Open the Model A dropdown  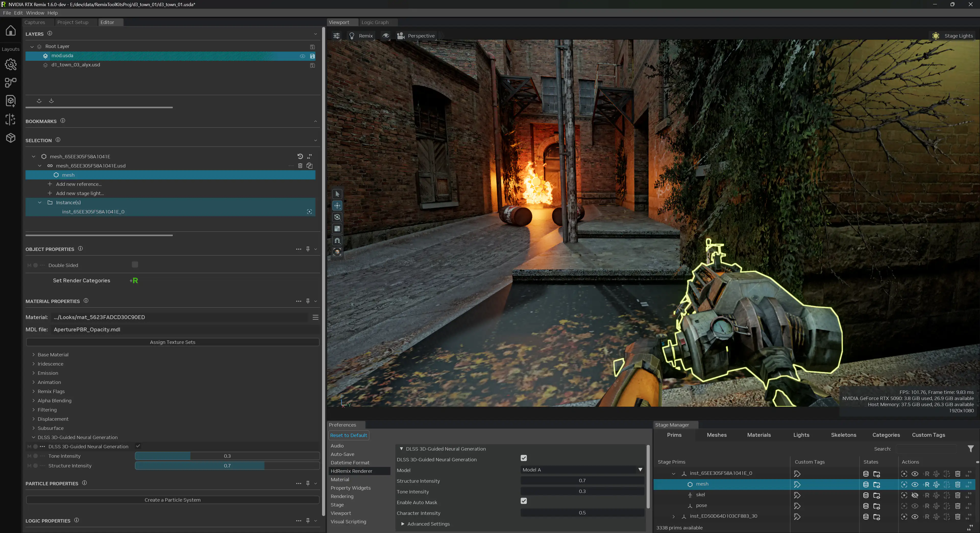pyautogui.click(x=582, y=470)
